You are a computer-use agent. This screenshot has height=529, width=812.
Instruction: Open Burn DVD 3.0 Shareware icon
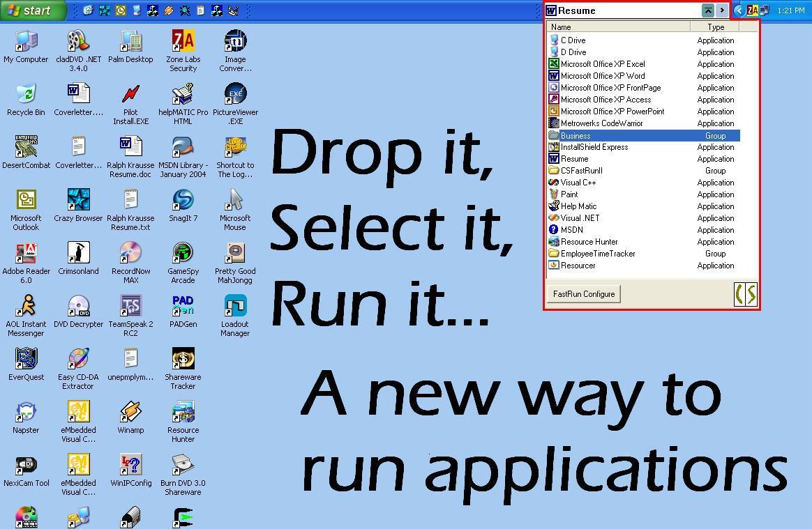183,475
